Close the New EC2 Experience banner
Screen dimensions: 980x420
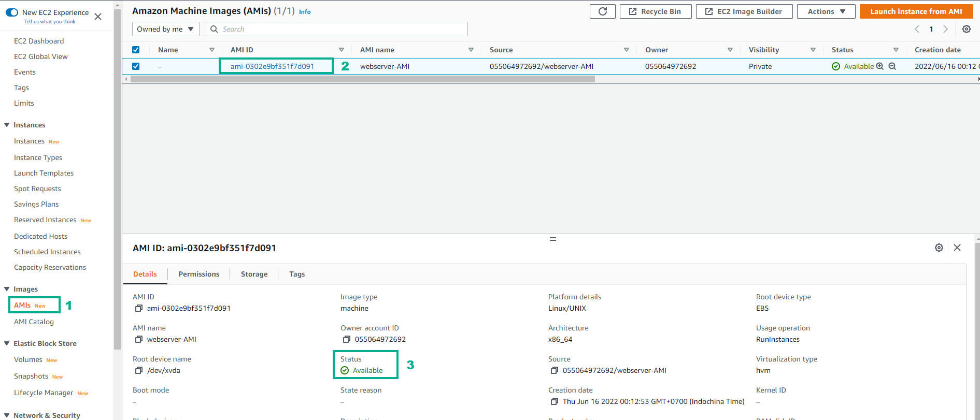point(98,17)
